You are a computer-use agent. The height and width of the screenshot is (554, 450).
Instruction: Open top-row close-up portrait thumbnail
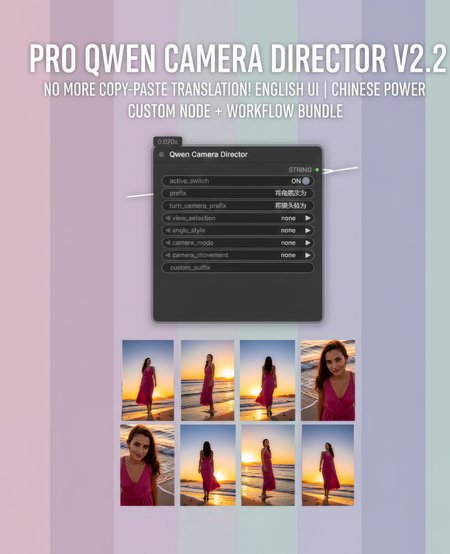click(328, 380)
